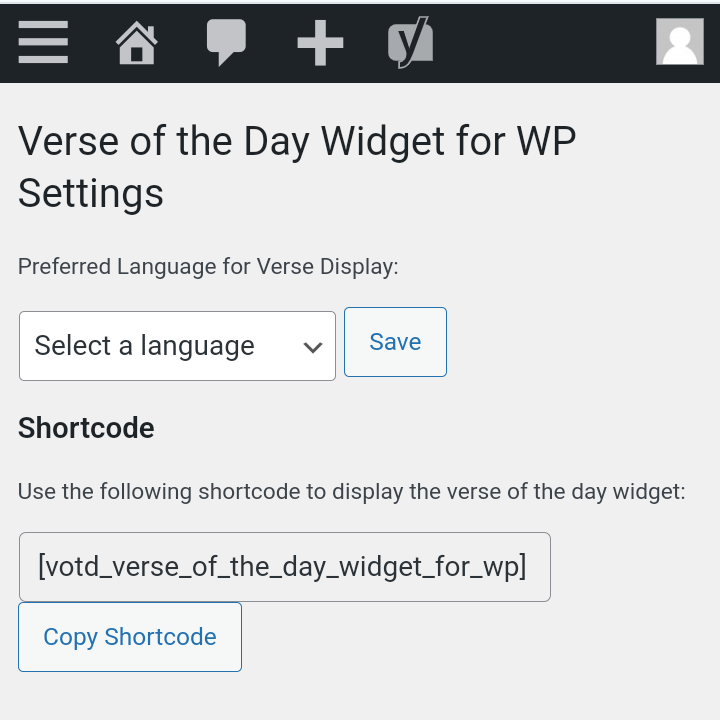
Task: Save the preferred language setting
Action: click(395, 342)
